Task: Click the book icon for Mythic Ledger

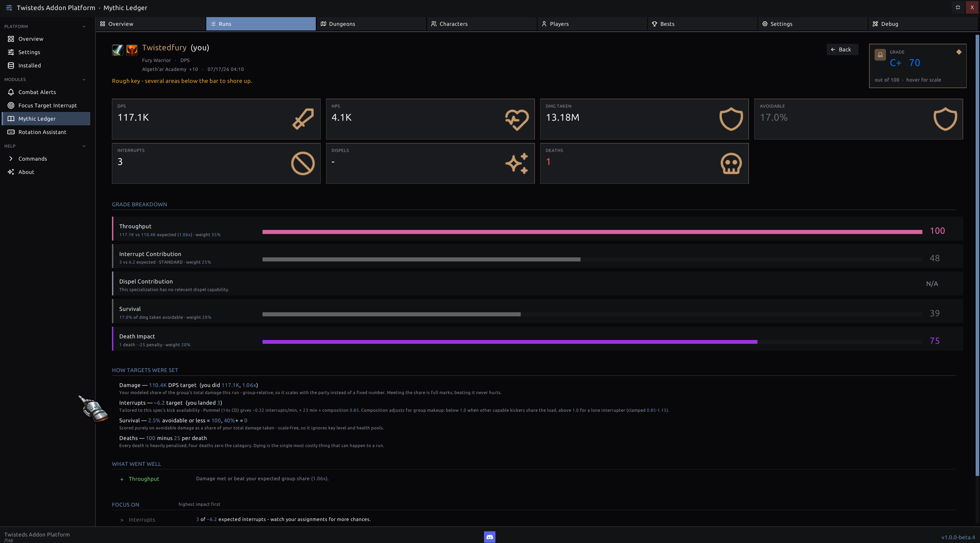Action: 11,119
